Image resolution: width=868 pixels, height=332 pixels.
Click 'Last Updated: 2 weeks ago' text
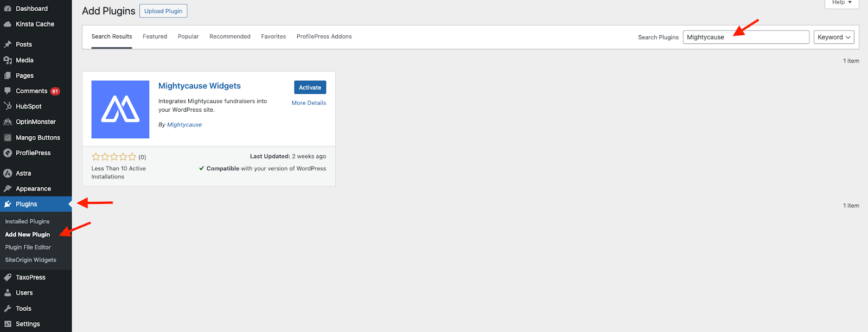click(x=288, y=156)
